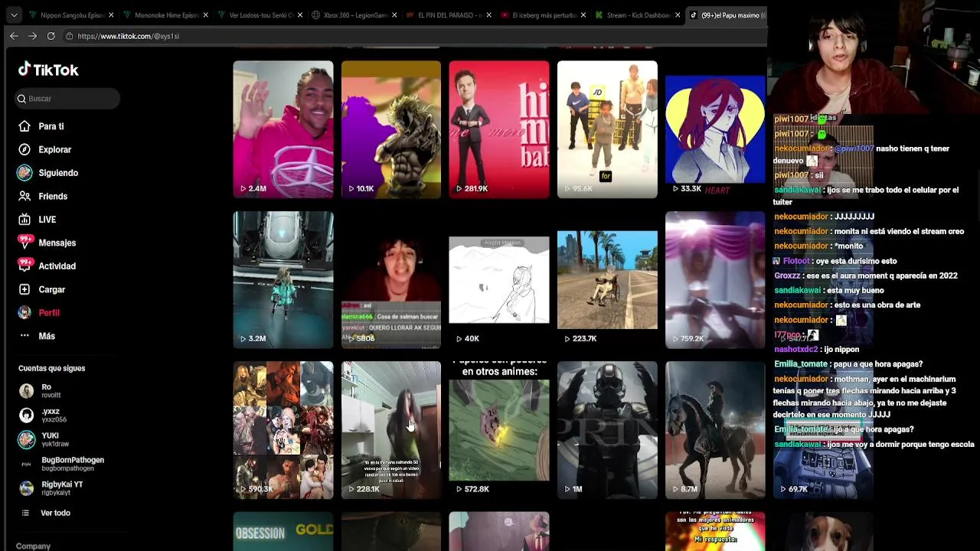Switch to Stream - Kick Dashboard tab
Image resolution: width=980 pixels, height=551 pixels.
pyautogui.click(x=635, y=15)
